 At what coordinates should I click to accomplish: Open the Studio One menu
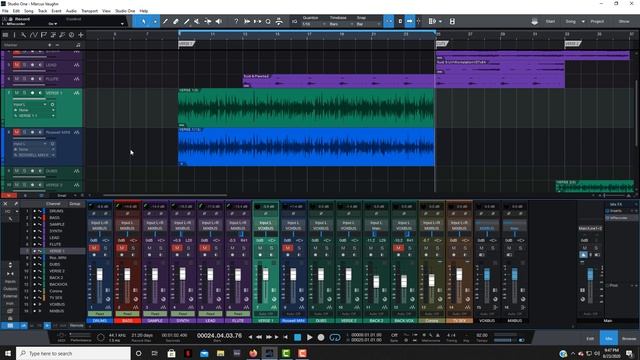(x=125, y=11)
